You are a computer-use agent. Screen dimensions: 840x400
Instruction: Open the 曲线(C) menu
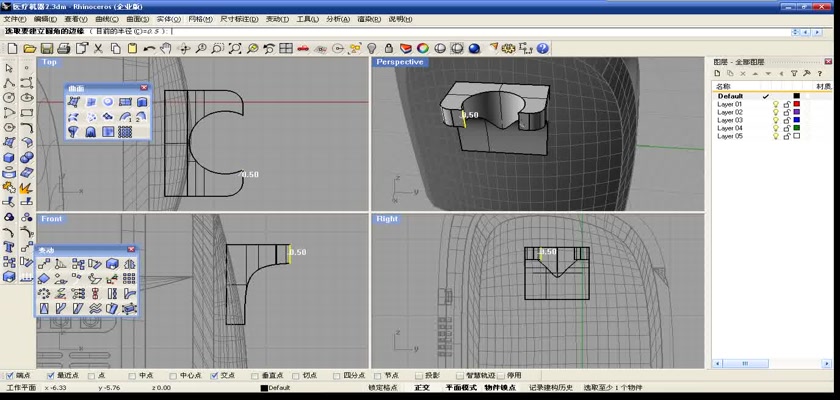point(106,19)
